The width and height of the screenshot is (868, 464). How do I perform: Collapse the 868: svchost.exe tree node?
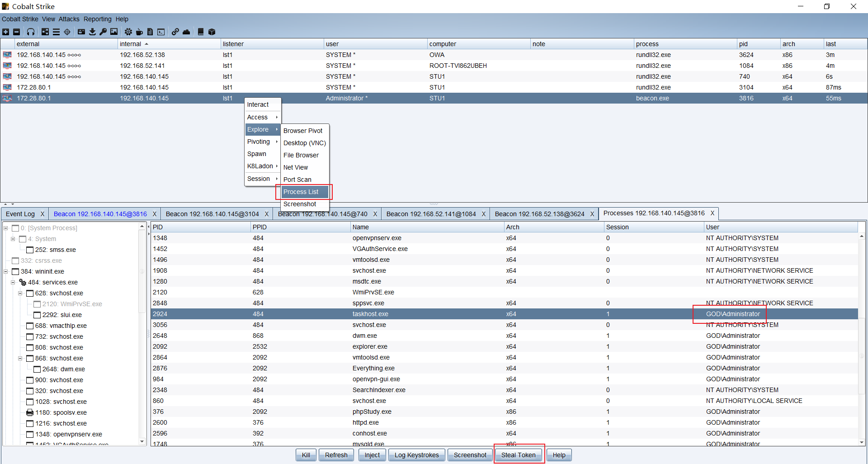click(x=20, y=358)
